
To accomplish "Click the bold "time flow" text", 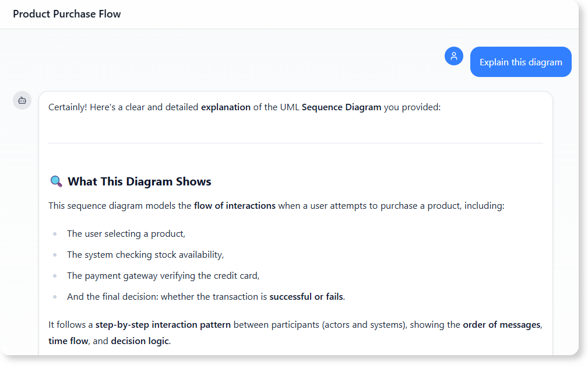I will pyautogui.click(x=68, y=341).
